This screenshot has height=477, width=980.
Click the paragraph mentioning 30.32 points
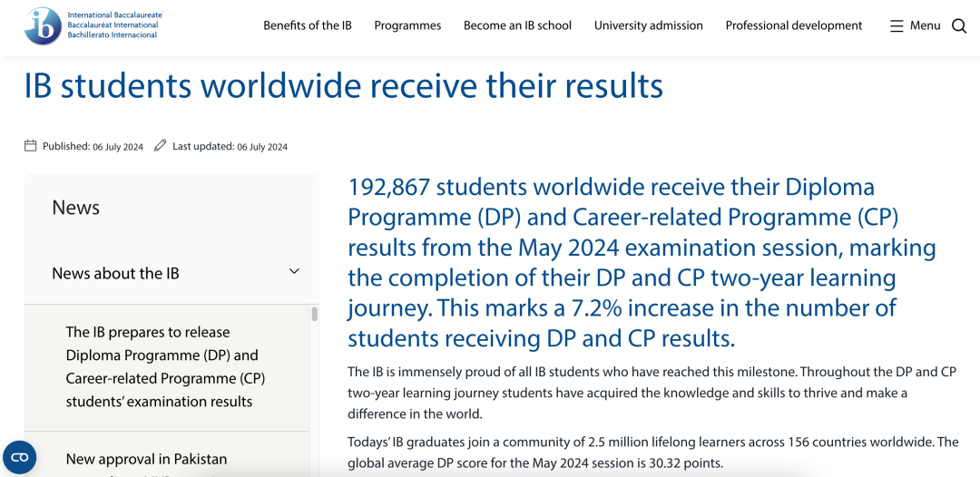click(x=653, y=453)
